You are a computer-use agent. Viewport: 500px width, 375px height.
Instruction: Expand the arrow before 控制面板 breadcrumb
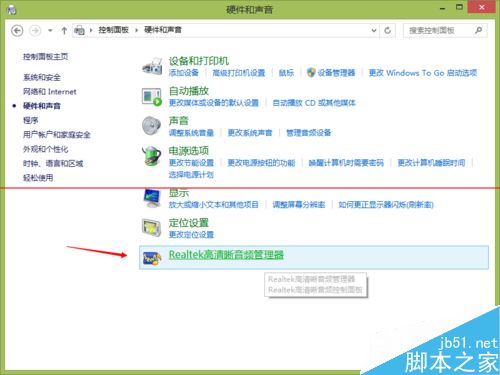pos(91,30)
